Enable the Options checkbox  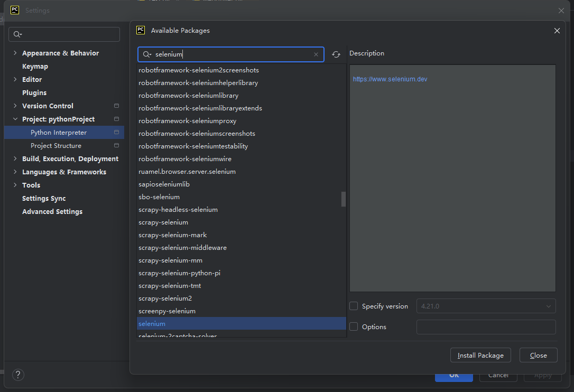pos(353,326)
